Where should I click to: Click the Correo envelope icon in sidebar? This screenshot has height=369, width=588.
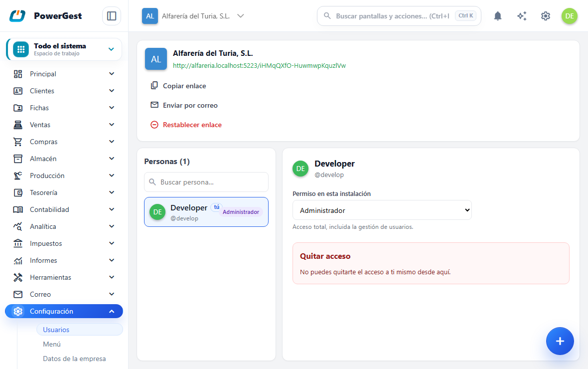[18, 294]
